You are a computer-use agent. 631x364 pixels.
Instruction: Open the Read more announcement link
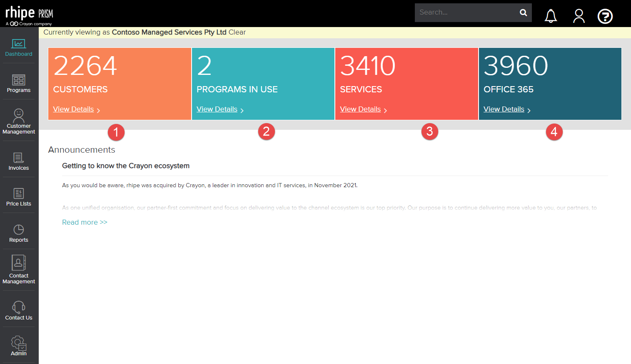pyautogui.click(x=85, y=222)
